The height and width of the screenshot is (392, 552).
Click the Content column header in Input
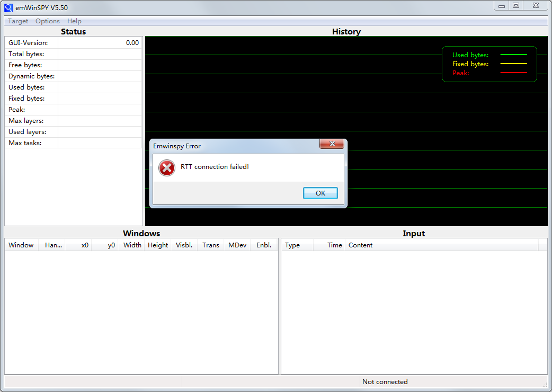(441, 245)
